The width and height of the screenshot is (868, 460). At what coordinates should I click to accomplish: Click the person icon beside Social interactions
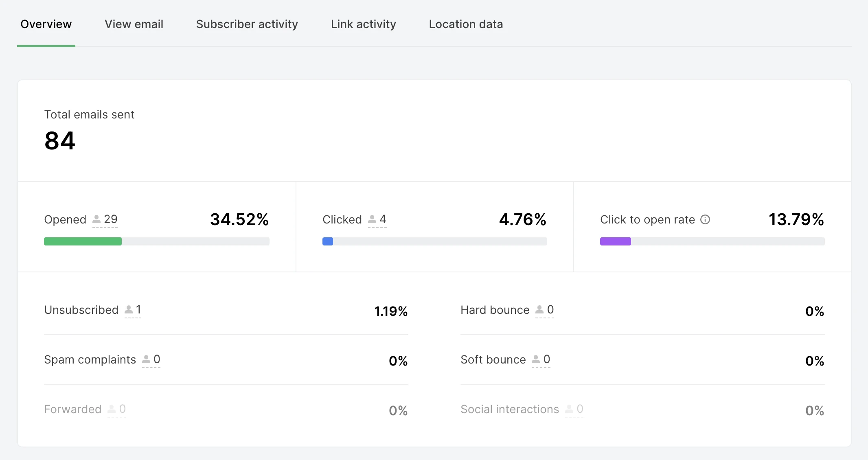(x=569, y=409)
